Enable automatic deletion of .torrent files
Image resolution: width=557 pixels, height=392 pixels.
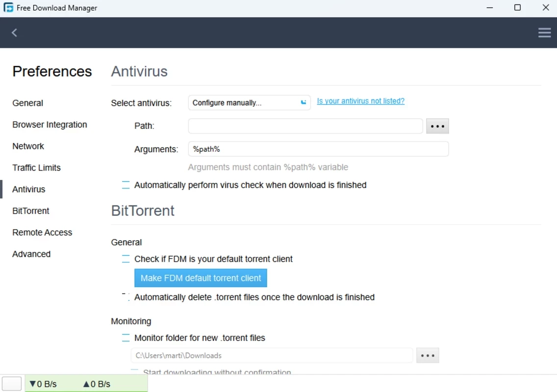coord(126,297)
